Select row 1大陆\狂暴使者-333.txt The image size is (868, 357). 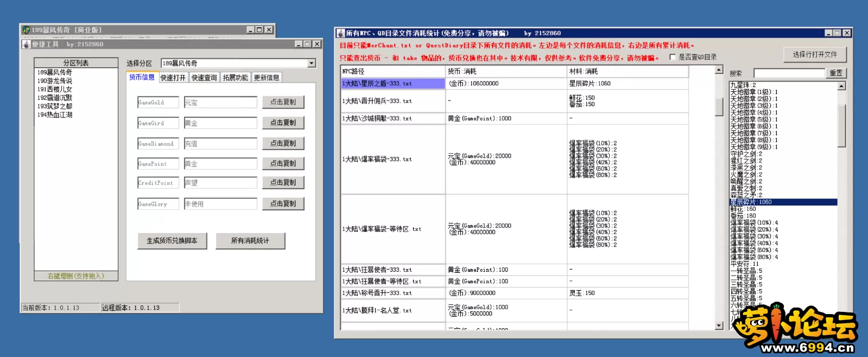coord(393,270)
